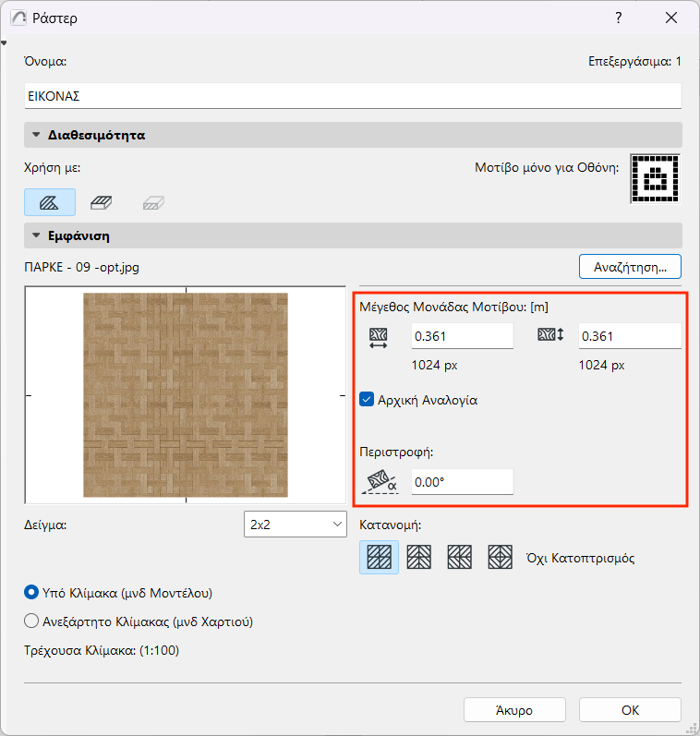Screen dimensions: 700x736
Task: Select Υπό Κλίμακα (μνδ Μοντέλου) radio button
Action: tap(31, 593)
